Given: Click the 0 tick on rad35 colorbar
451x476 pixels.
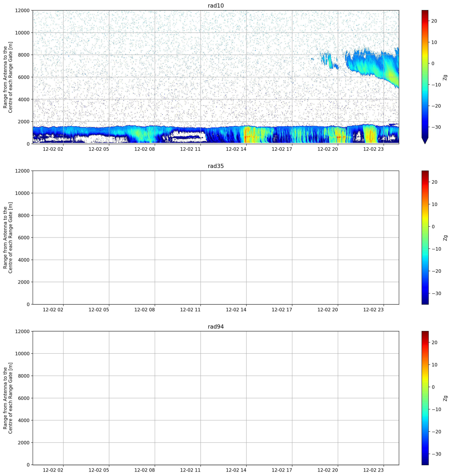Looking at the screenshot, I should 433,227.
